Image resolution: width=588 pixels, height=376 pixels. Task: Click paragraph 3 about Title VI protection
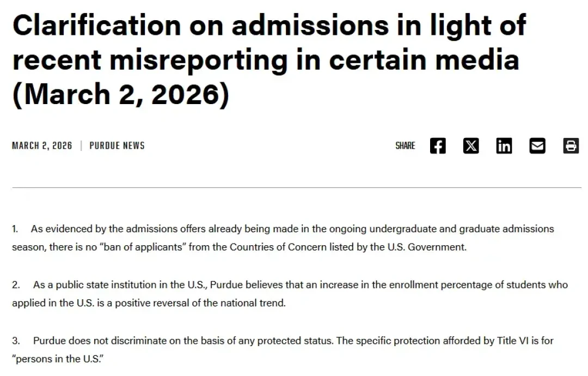(283, 350)
